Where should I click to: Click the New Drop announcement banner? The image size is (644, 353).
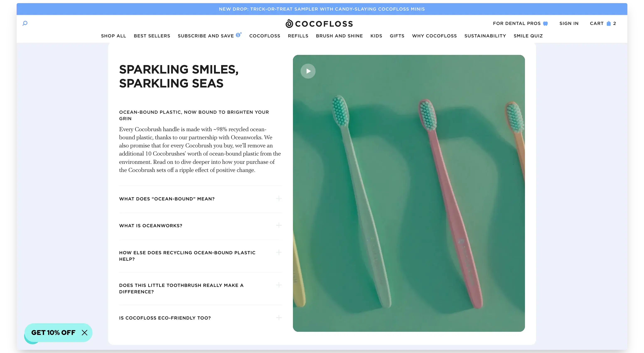[322, 9]
